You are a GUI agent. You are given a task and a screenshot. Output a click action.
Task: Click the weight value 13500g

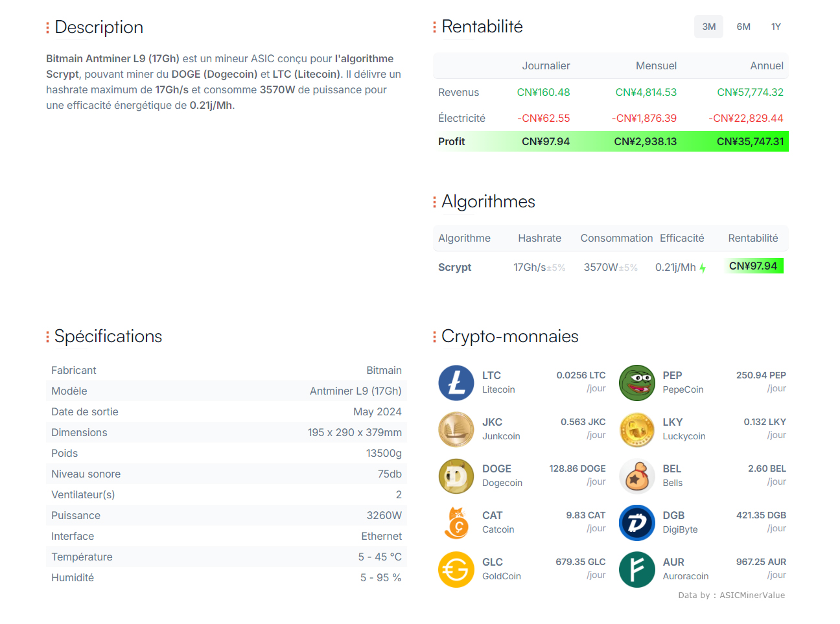tap(384, 453)
